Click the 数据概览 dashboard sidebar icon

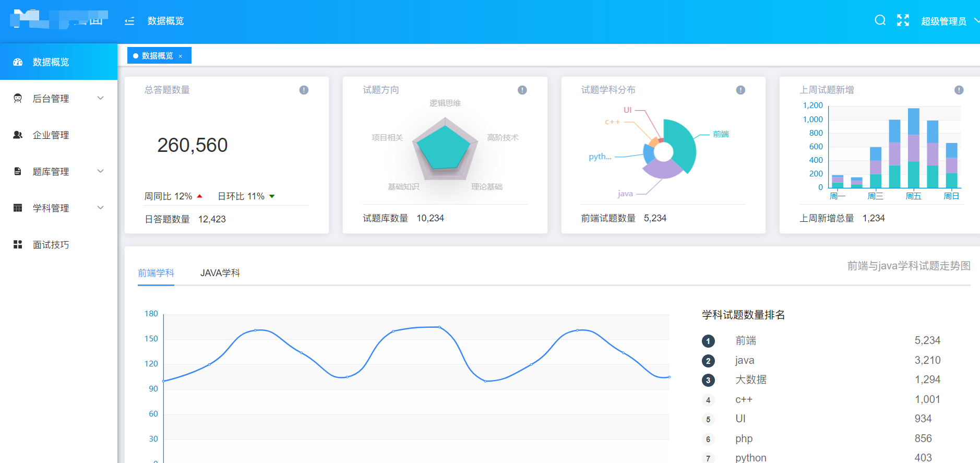(x=18, y=62)
